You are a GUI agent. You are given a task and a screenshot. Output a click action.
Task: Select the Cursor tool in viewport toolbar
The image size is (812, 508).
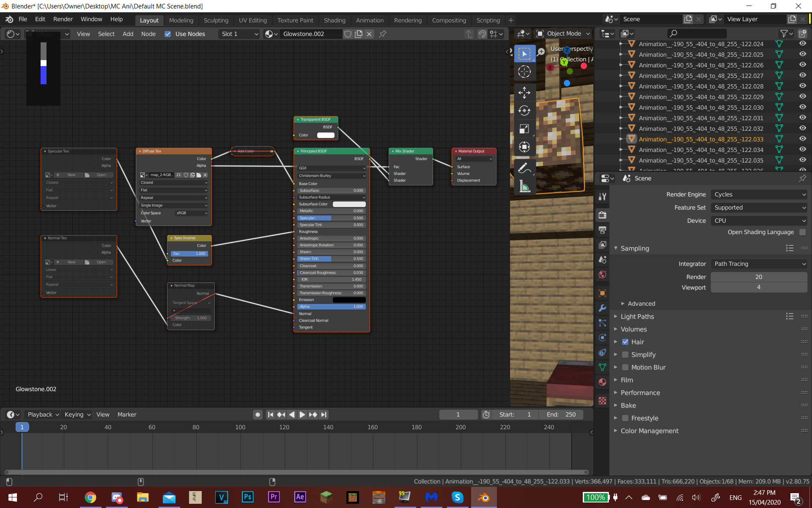[x=524, y=72]
